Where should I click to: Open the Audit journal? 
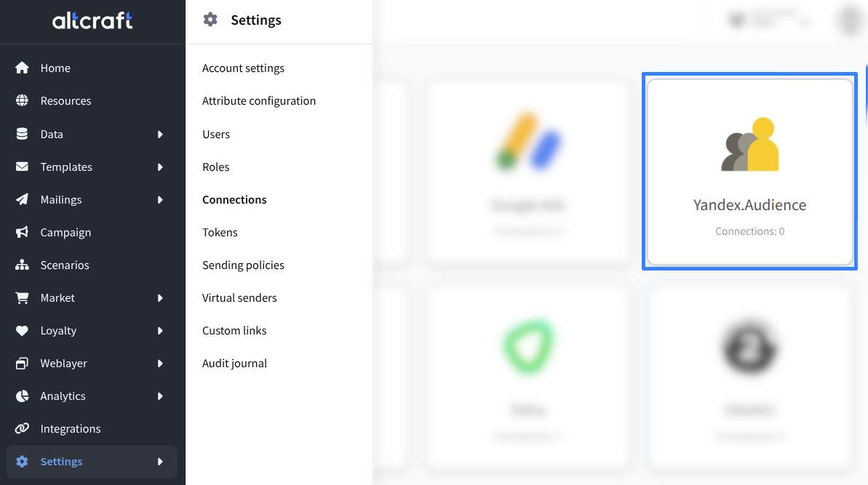pos(234,364)
